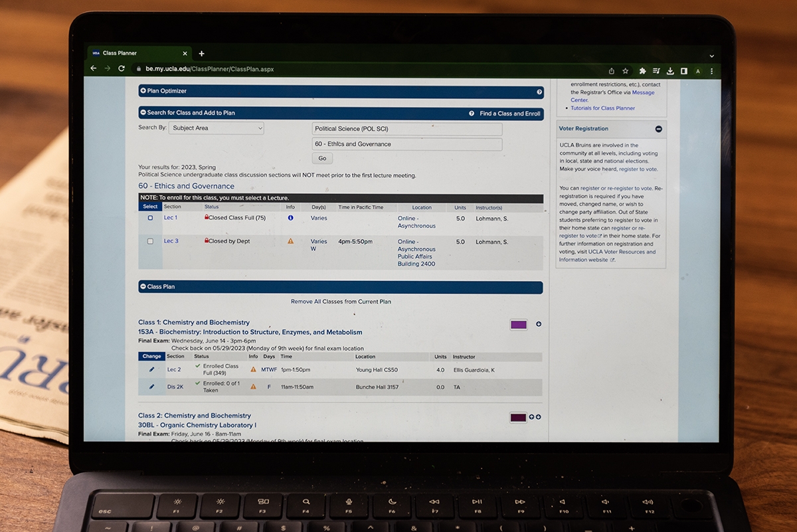Reload the page with browser refresh icon

(122, 69)
